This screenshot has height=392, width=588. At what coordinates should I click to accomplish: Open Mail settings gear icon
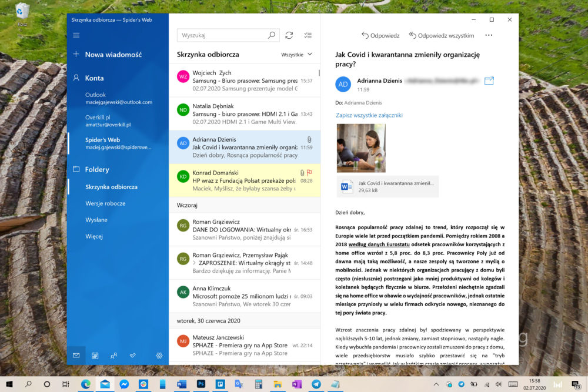159,356
